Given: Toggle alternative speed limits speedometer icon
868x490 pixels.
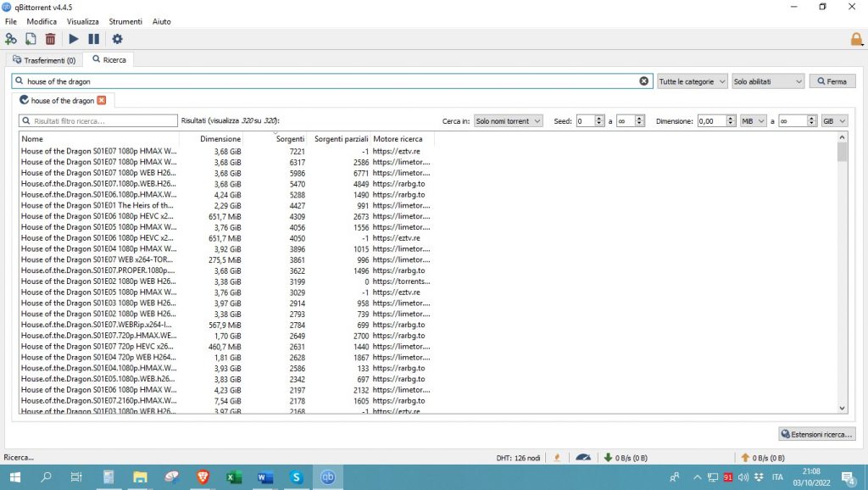Looking at the screenshot, I should [x=583, y=458].
